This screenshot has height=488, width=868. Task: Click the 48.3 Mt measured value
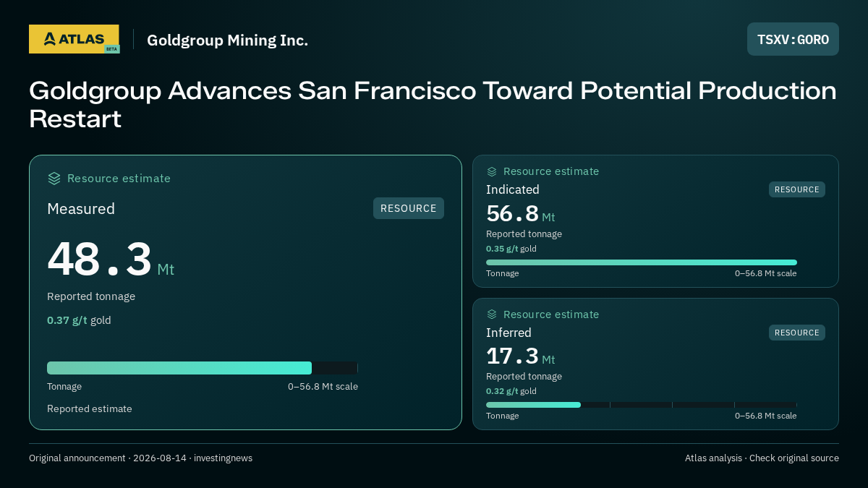click(111, 260)
